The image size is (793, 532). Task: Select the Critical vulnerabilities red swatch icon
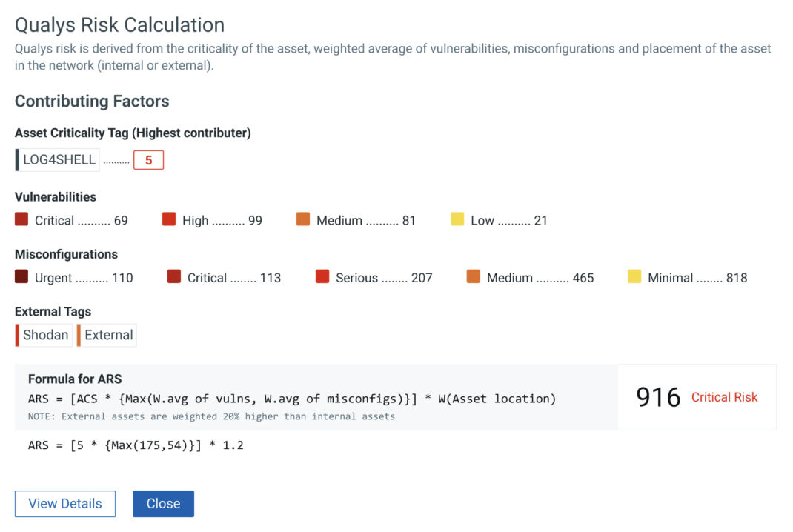tap(21, 219)
